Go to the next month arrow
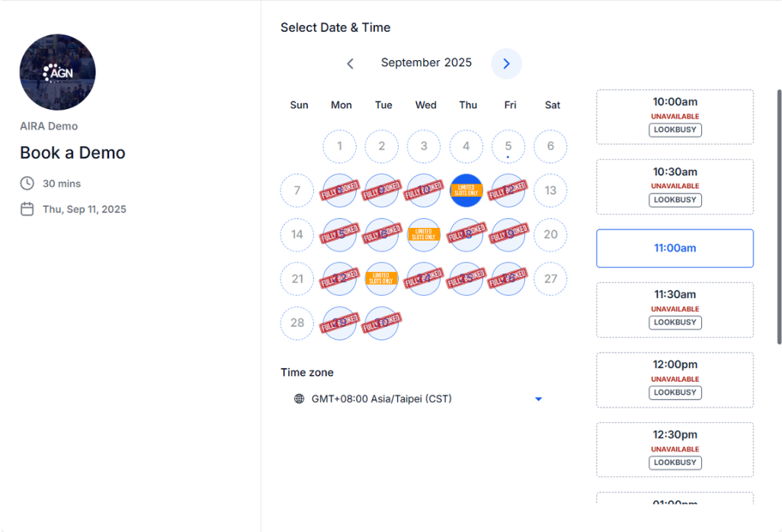This screenshot has width=782, height=532. click(x=506, y=64)
